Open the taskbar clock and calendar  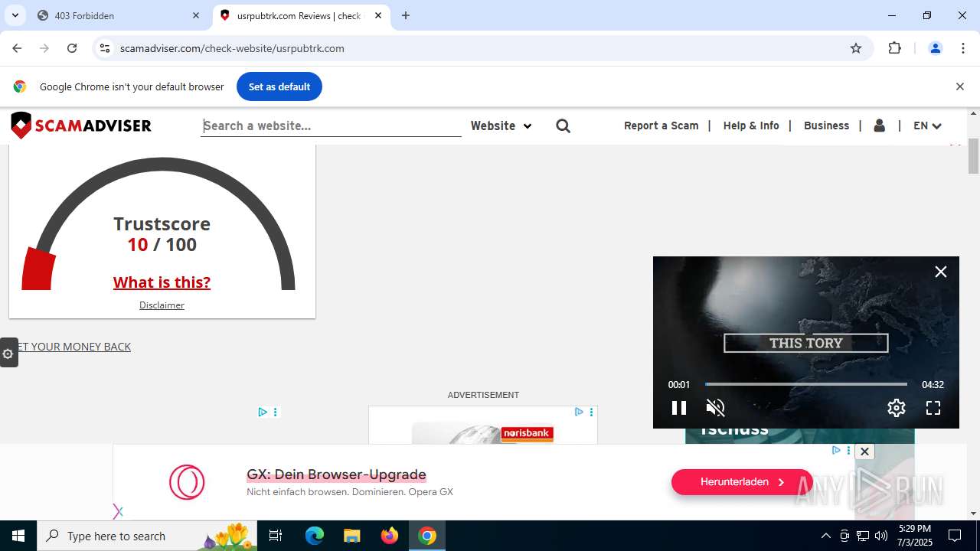(915, 536)
